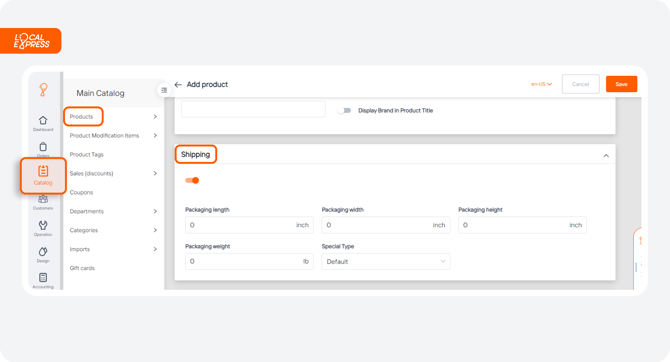Open the Customers icon in sidebar
The image size is (670, 362).
click(43, 202)
